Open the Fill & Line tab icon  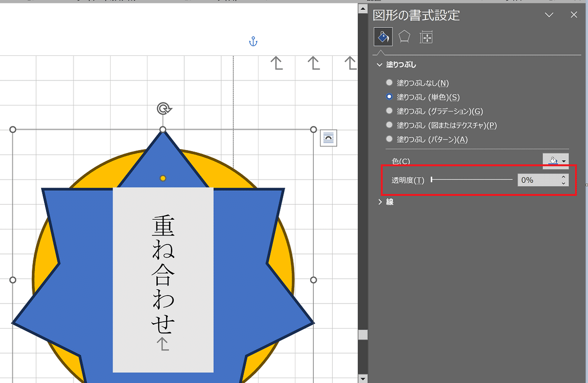tap(382, 37)
